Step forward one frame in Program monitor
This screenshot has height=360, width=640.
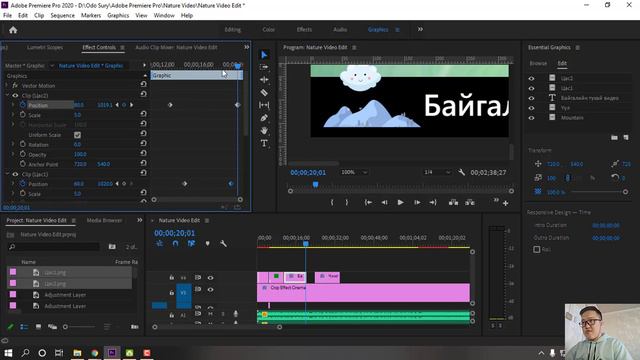417,202
